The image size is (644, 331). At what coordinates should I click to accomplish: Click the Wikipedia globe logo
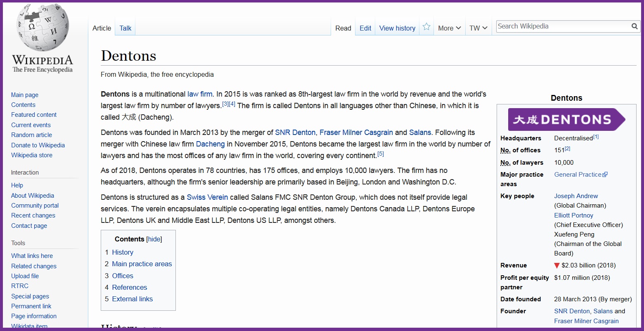pos(42,28)
